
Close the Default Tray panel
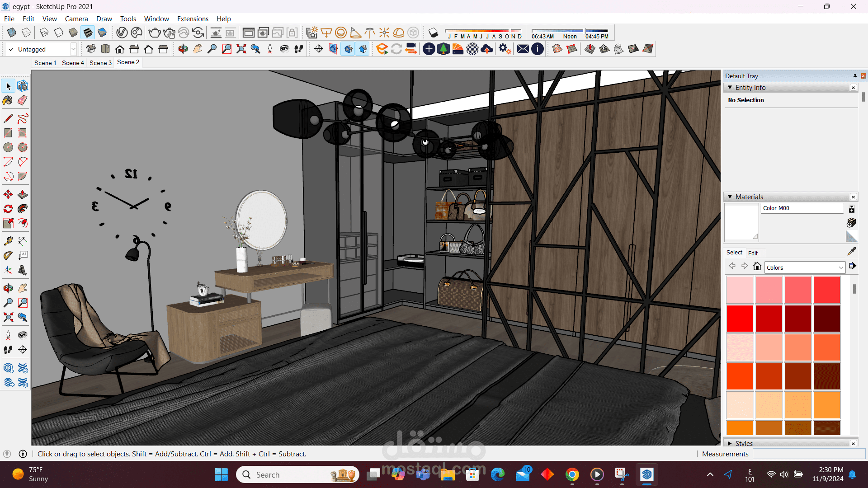coord(863,76)
